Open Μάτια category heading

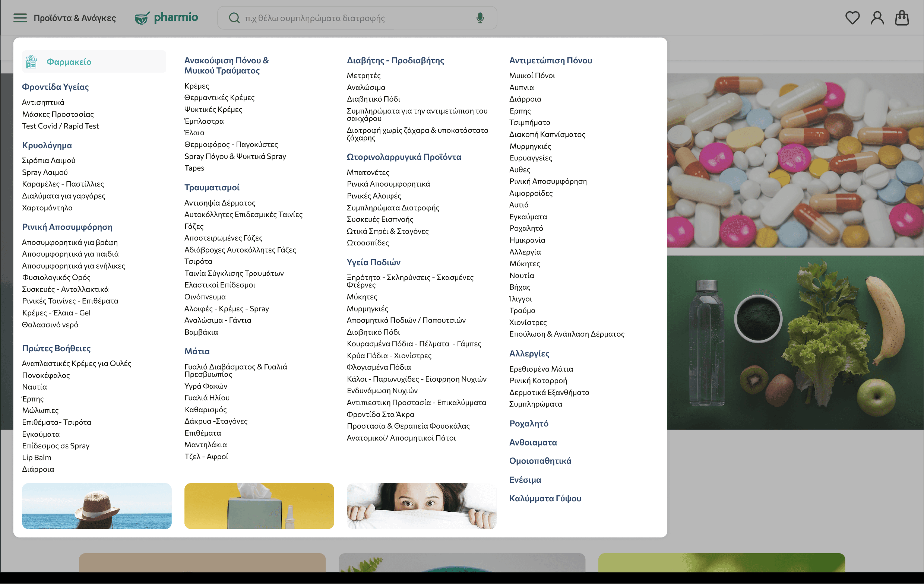[197, 351]
